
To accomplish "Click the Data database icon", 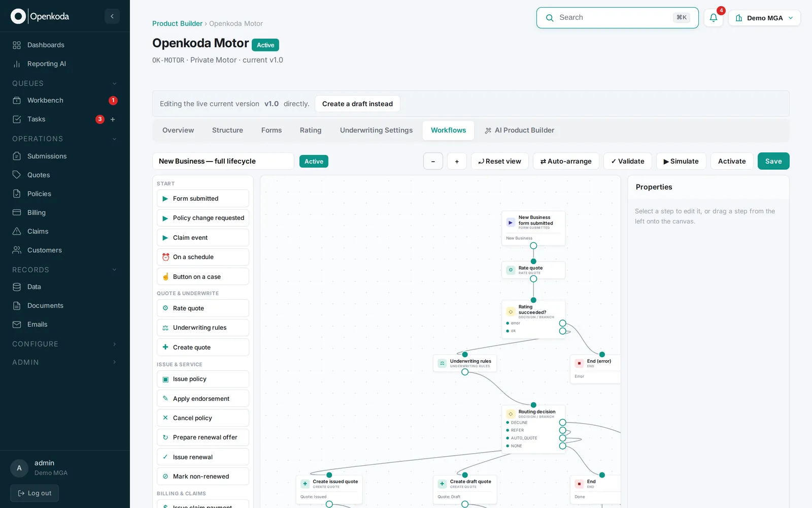I will (17, 287).
